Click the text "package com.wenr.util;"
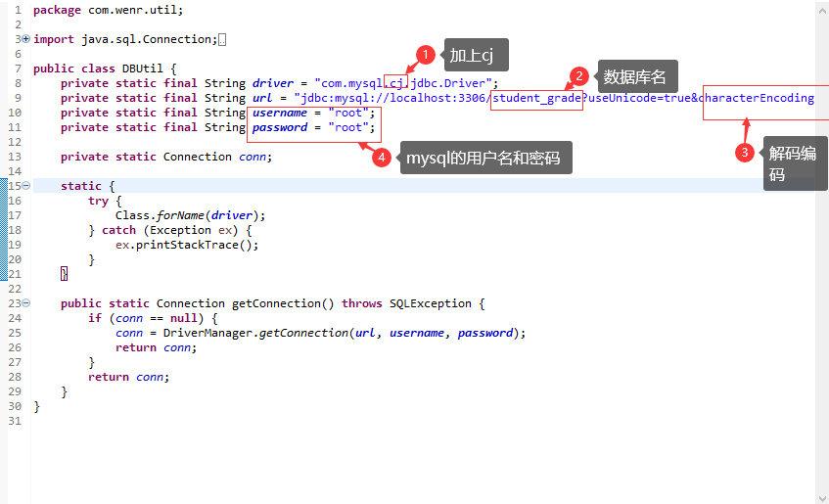Viewport: 829px width, 504px height. click(x=108, y=10)
